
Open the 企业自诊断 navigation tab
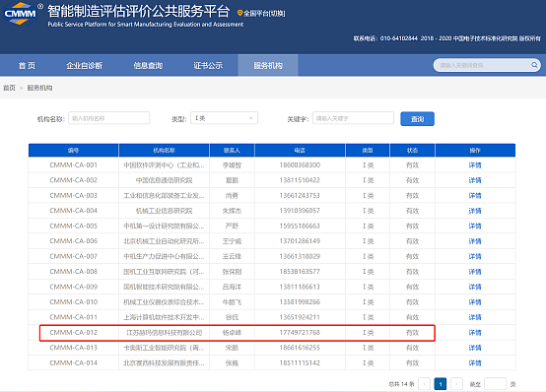pyautogui.click(x=85, y=65)
